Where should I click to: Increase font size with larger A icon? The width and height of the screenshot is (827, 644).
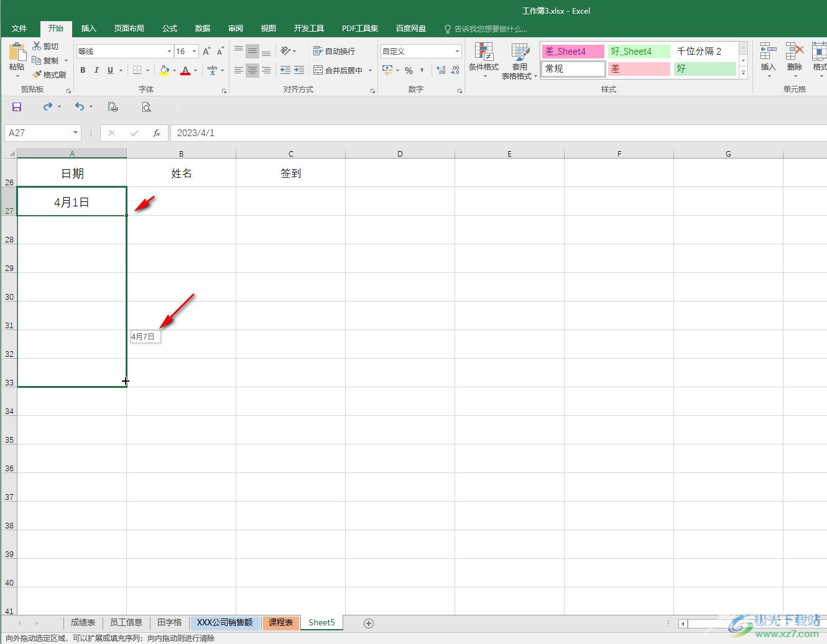(206, 52)
